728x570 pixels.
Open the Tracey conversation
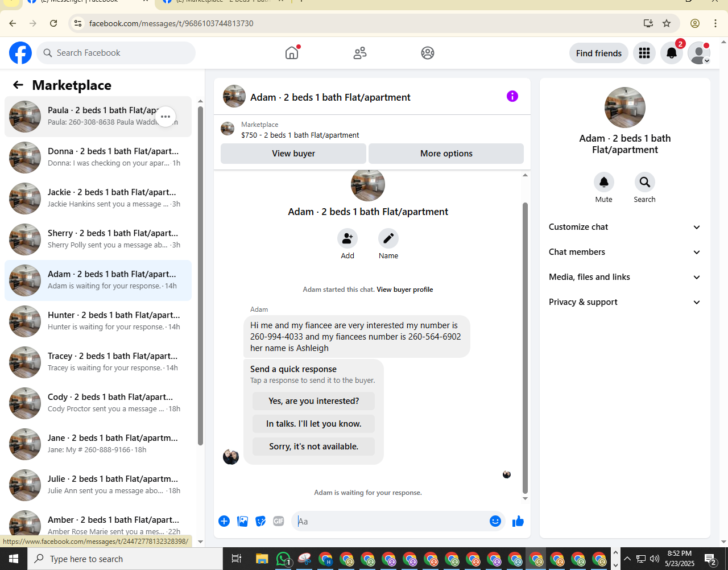point(98,362)
